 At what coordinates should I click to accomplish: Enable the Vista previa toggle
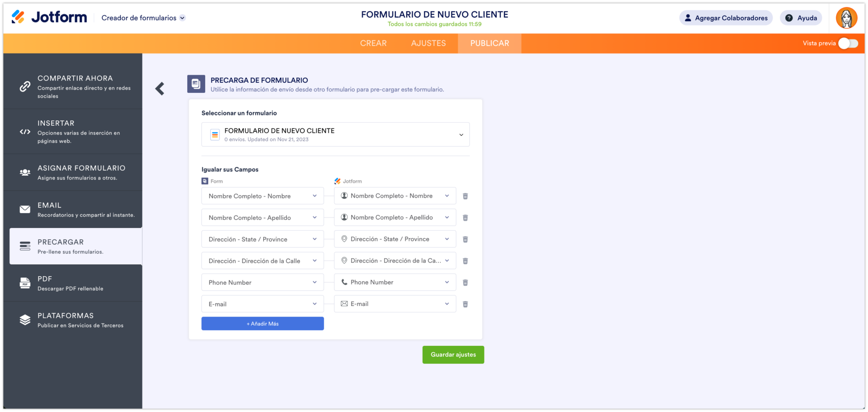click(848, 43)
